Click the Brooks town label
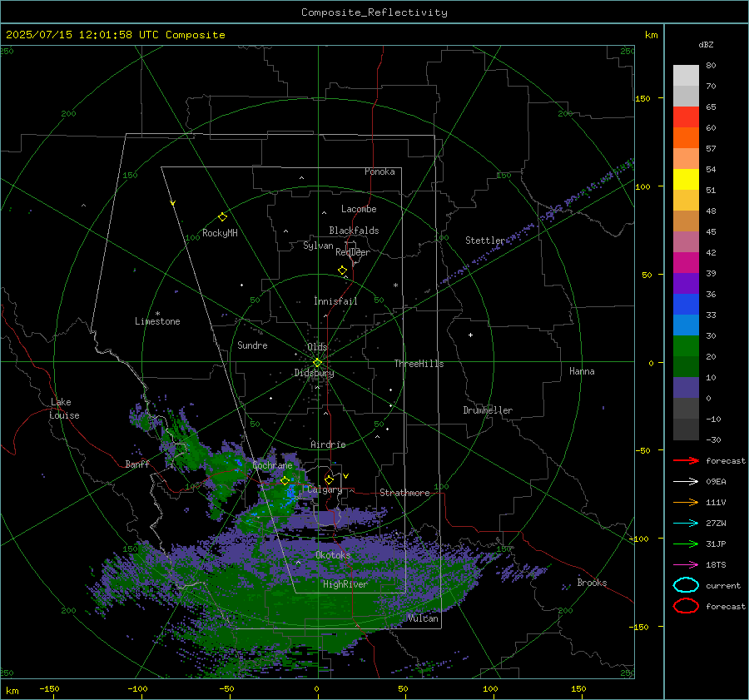Image resolution: width=749 pixels, height=700 pixels. click(x=592, y=583)
